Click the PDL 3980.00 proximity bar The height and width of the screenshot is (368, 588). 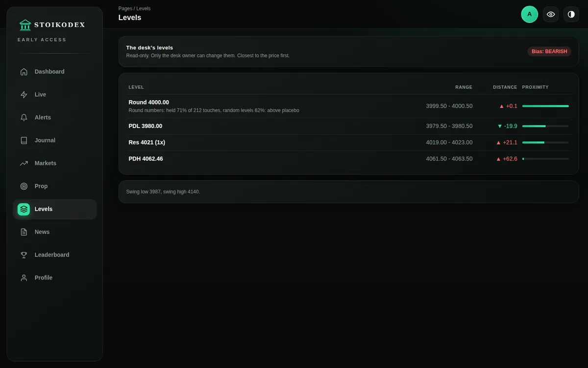click(545, 126)
